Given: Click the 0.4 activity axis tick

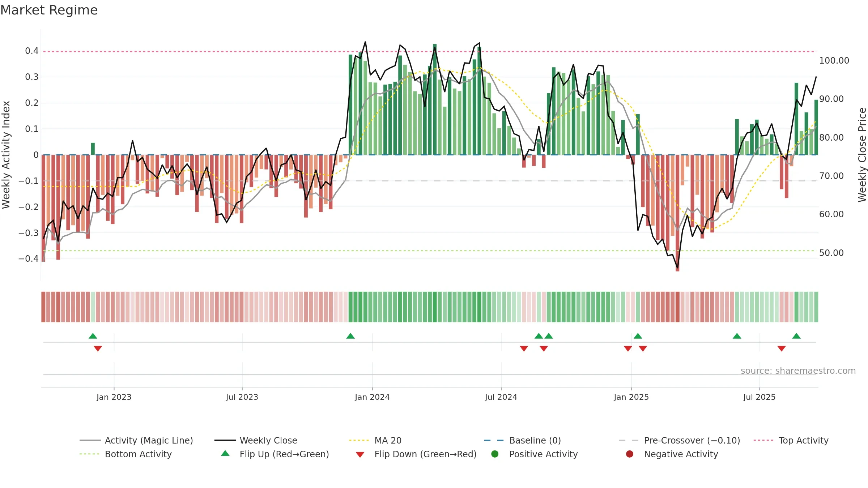Looking at the screenshot, I should 32,51.
